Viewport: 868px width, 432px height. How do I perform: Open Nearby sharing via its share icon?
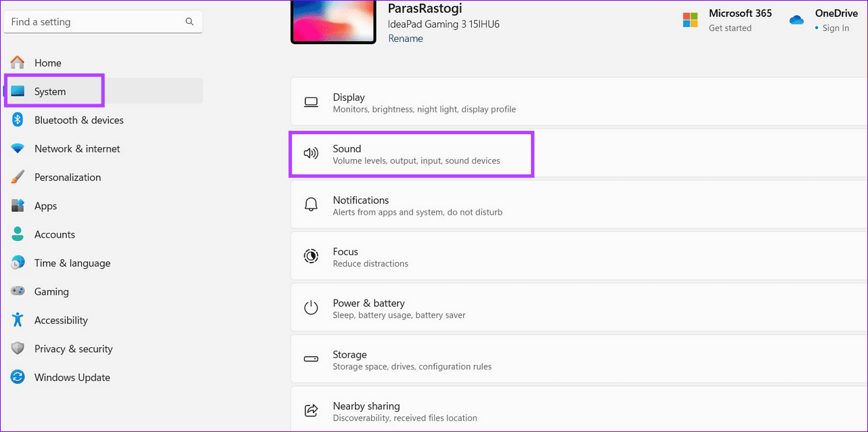[x=311, y=410]
